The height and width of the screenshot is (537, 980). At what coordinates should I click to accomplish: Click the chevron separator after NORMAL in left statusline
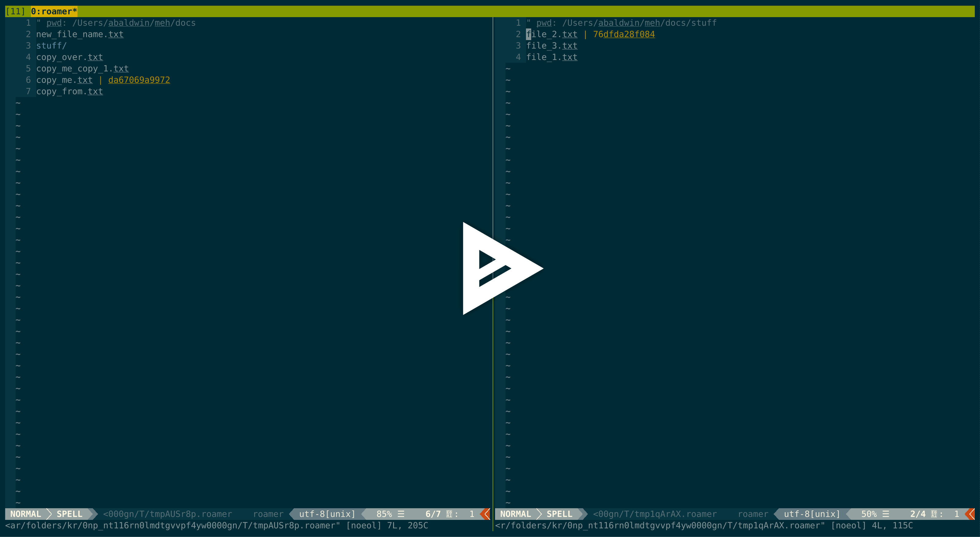[x=49, y=514]
